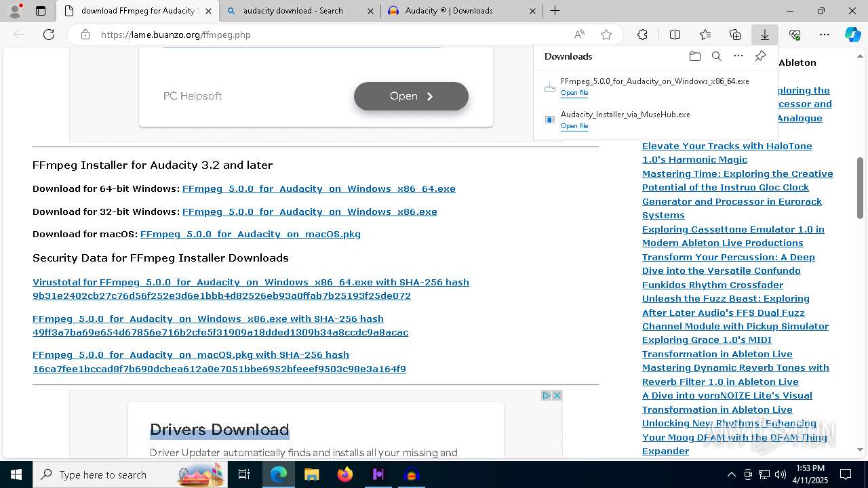This screenshot has width=868, height=488.
Task: Open Exploring Grace 1.0's MIDI article
Action: click(x=717, y=347)
